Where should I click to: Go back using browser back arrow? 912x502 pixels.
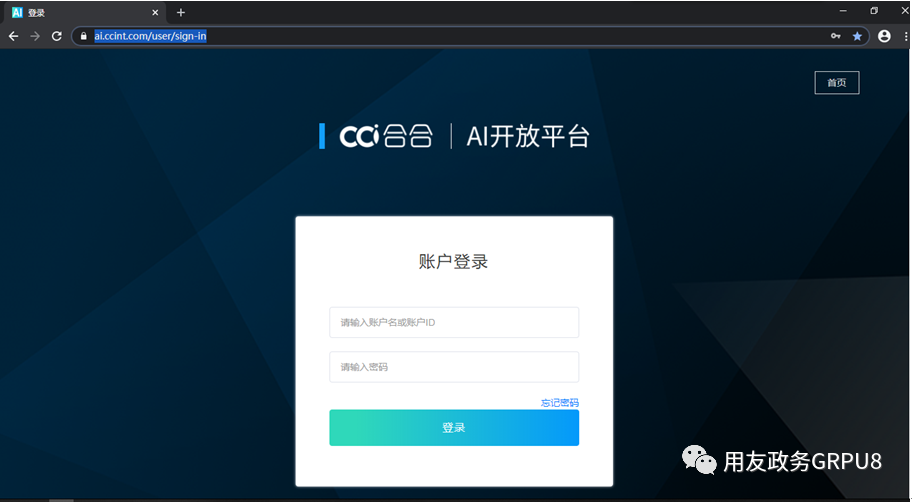coord(13,36)
